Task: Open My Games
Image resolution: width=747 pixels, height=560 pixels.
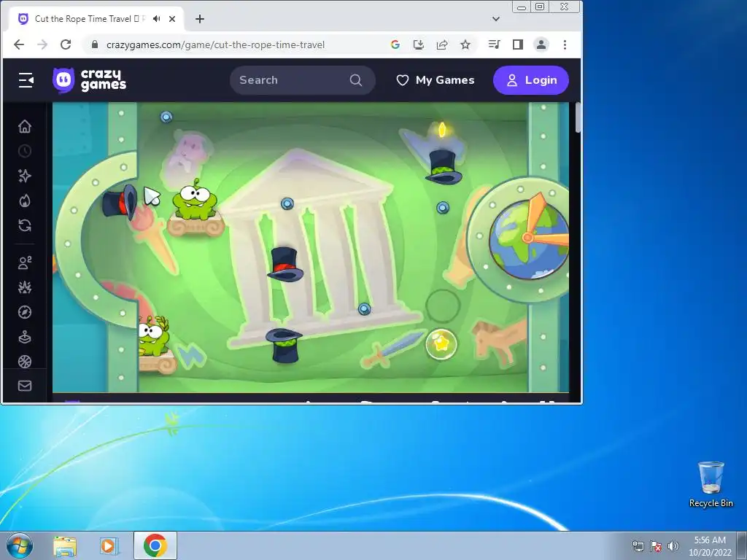Action: pos(436,80)
